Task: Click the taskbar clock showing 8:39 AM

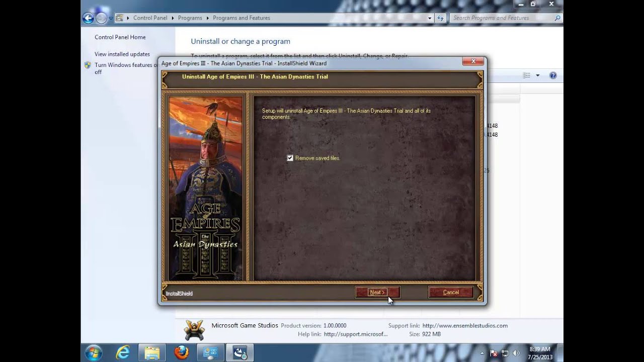Action: [539, 352]
